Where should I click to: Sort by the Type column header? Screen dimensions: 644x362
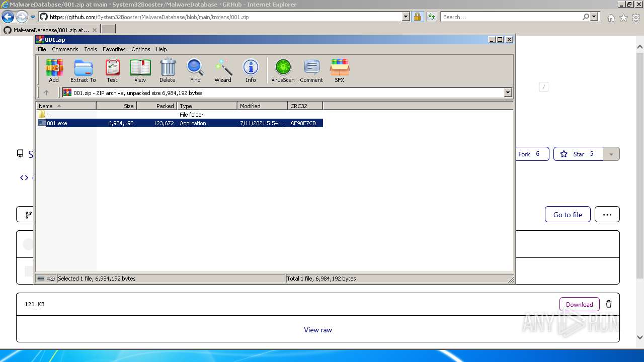point(207,106)
